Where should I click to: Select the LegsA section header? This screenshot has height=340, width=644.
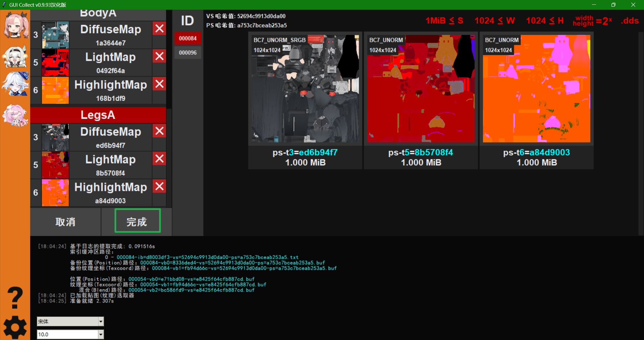click(98, 115)
